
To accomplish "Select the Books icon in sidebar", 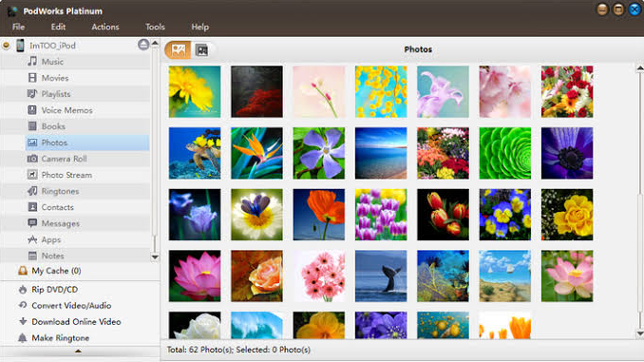I will coord(32,126).
